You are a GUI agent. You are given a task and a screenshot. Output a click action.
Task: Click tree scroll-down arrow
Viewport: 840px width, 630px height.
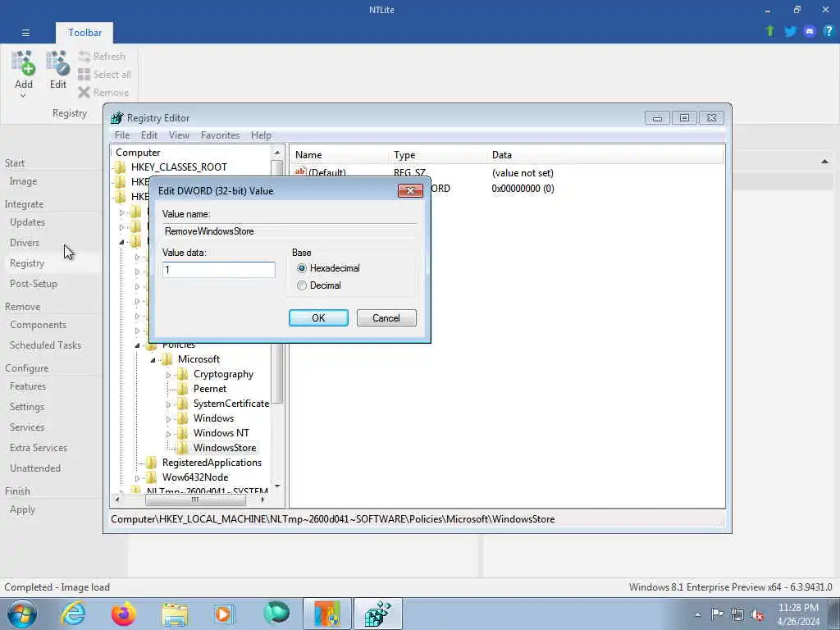[x=277, y=486]
